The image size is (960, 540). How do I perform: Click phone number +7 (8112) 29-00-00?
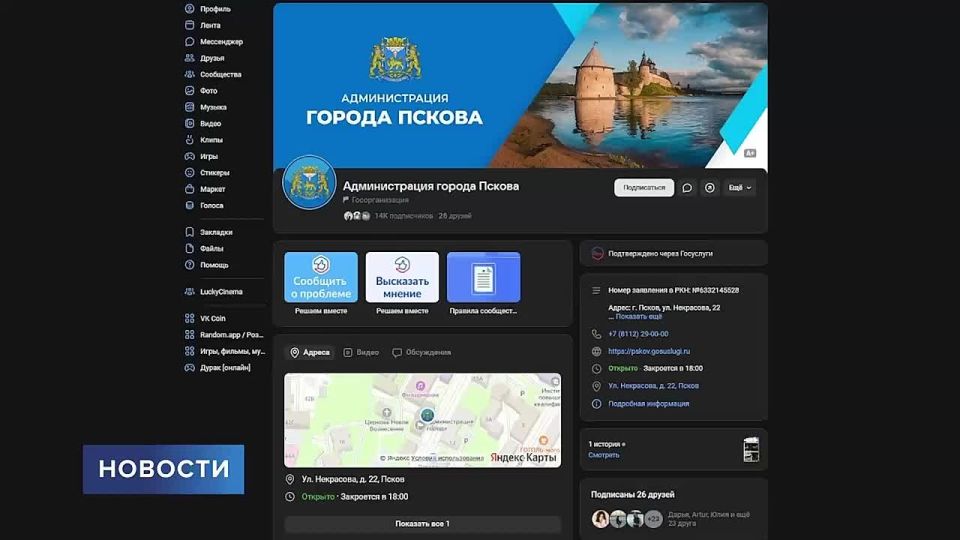point(638,334)
